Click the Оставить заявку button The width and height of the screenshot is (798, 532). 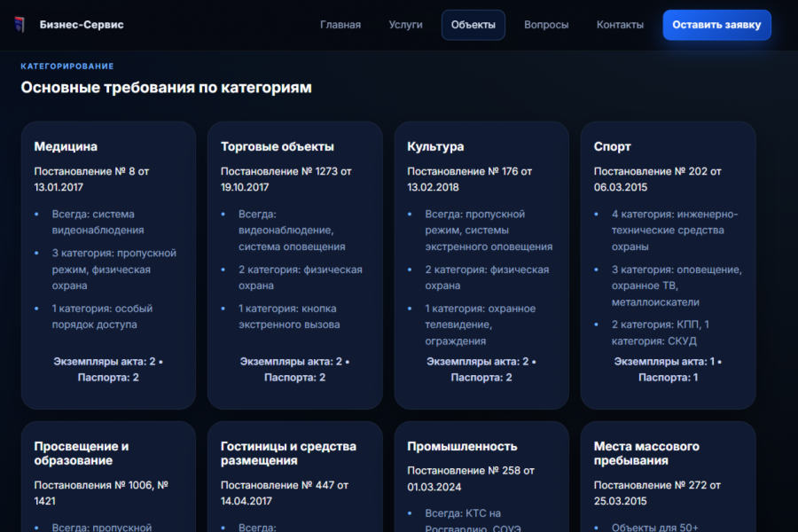(x=716, y=25)
